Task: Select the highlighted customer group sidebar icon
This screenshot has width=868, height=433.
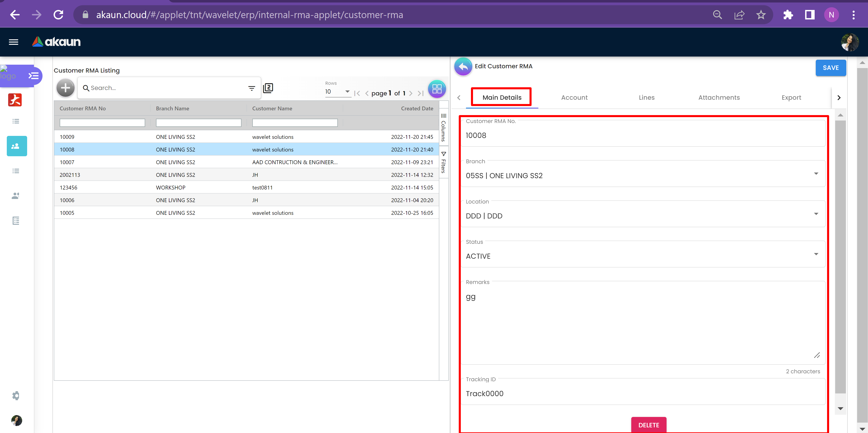Action: (x=17, y=146)
